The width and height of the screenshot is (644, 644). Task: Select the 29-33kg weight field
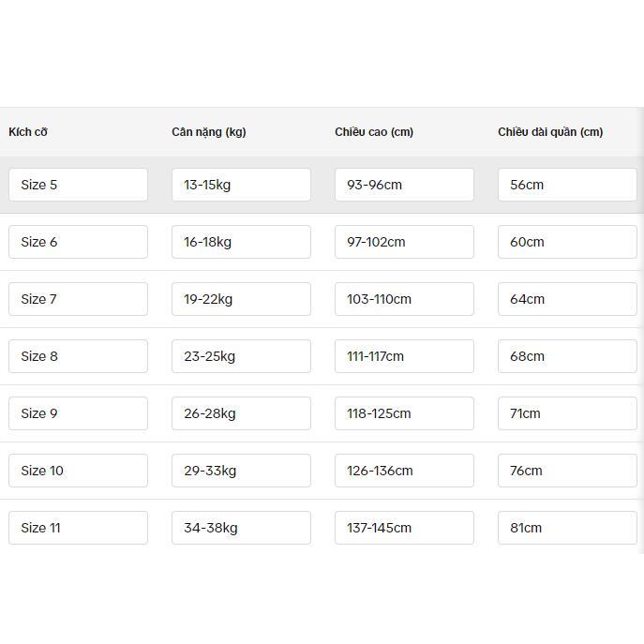241,471
